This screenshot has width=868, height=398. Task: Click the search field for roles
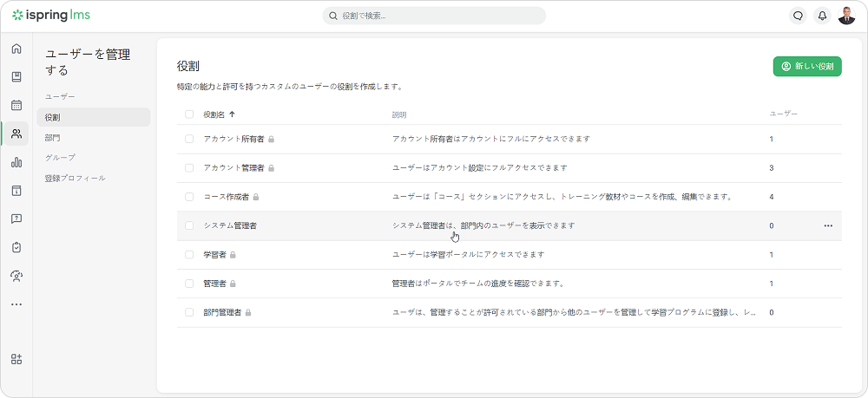(434, 16)
